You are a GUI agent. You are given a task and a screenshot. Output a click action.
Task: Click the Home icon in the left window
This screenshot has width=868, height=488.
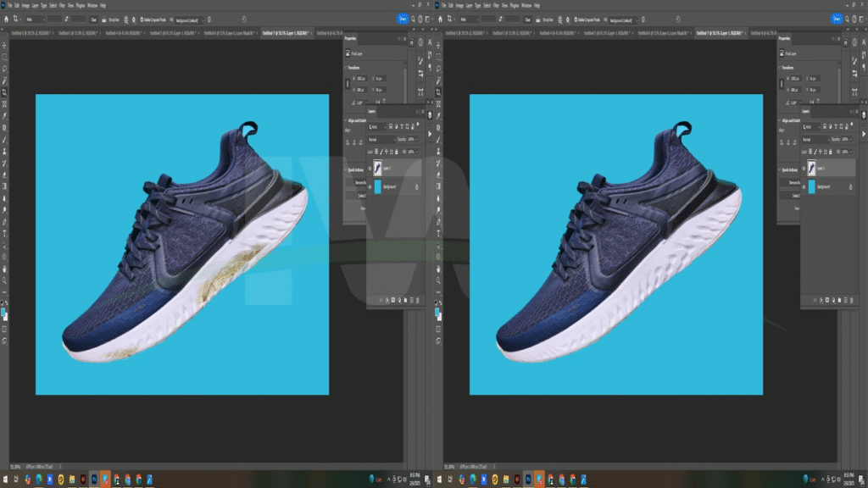(x=6, y=19)
